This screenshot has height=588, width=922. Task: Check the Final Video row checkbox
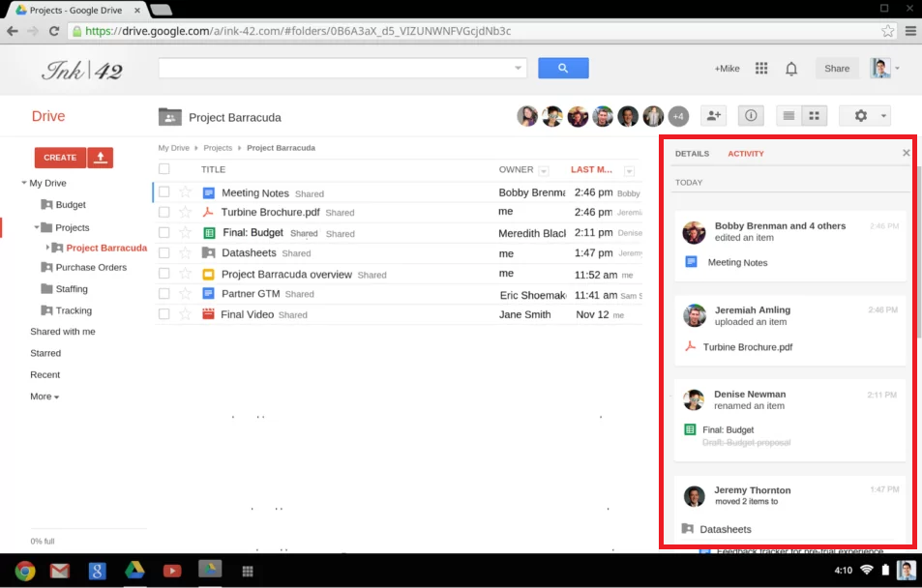164,314
